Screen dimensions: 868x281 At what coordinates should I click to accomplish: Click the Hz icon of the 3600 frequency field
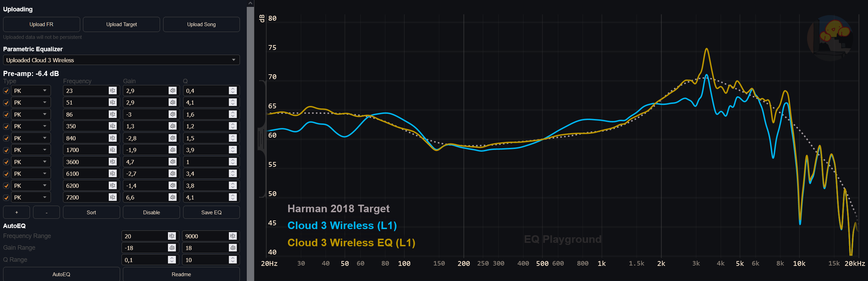(x=113, y=162)
